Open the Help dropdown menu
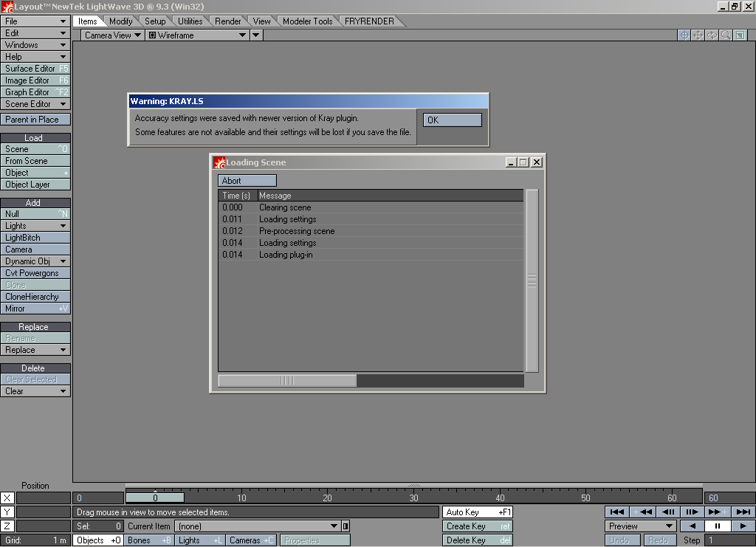This screenshot has height=547, width=756. (35, 57)
